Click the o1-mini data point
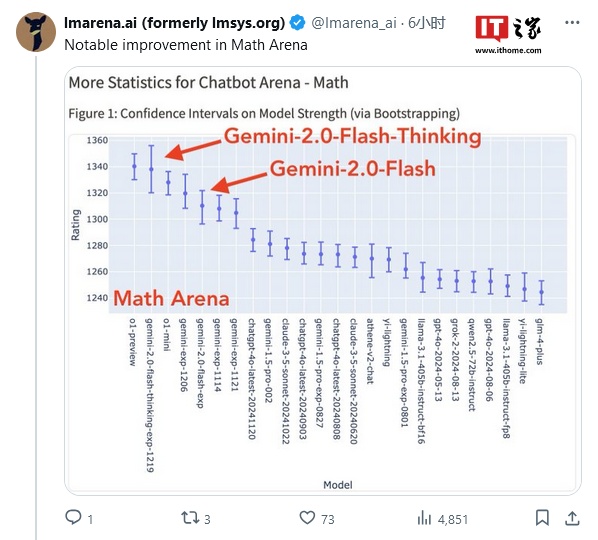Image resolution: width=598 pixels, height=540 pixels. pyautogui.click(x=168, y=182)
